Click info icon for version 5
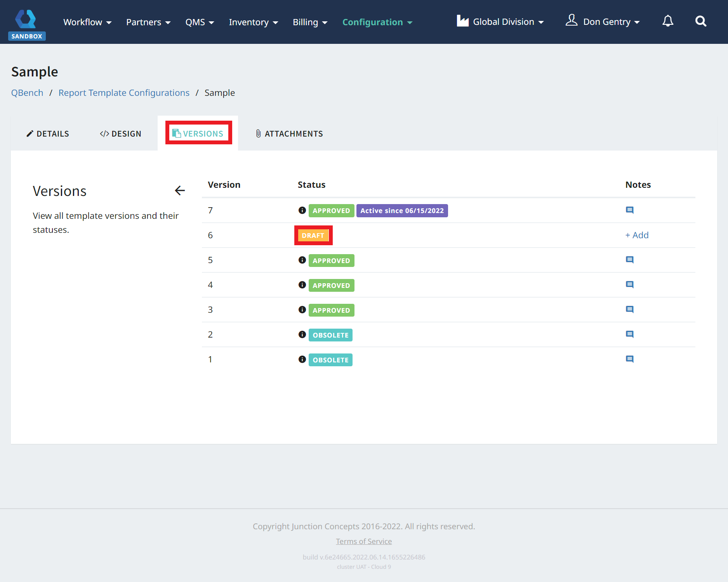Image resolution: width=728 pixels, height=582 pixels. 302,260
